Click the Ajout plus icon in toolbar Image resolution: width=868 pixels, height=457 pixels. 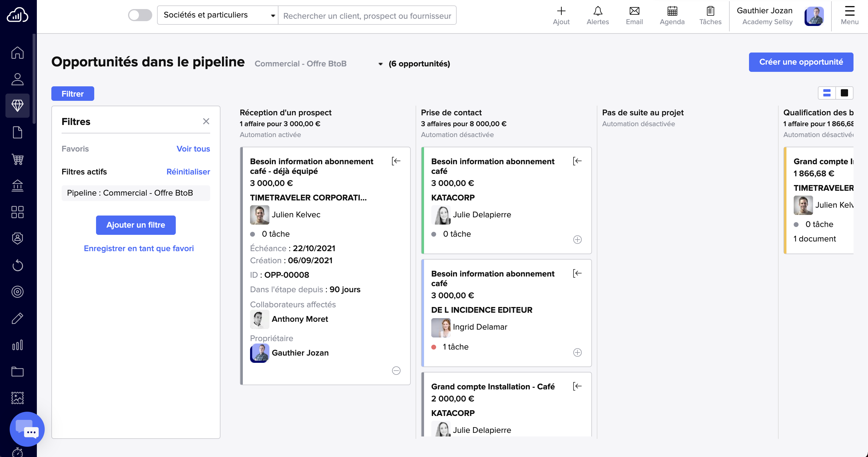pos(561,10)
